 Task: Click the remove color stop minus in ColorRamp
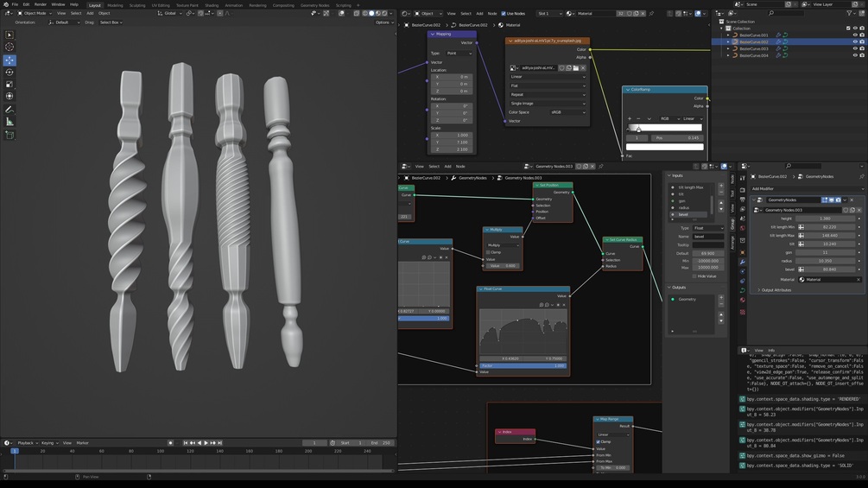tap(638, 118)
